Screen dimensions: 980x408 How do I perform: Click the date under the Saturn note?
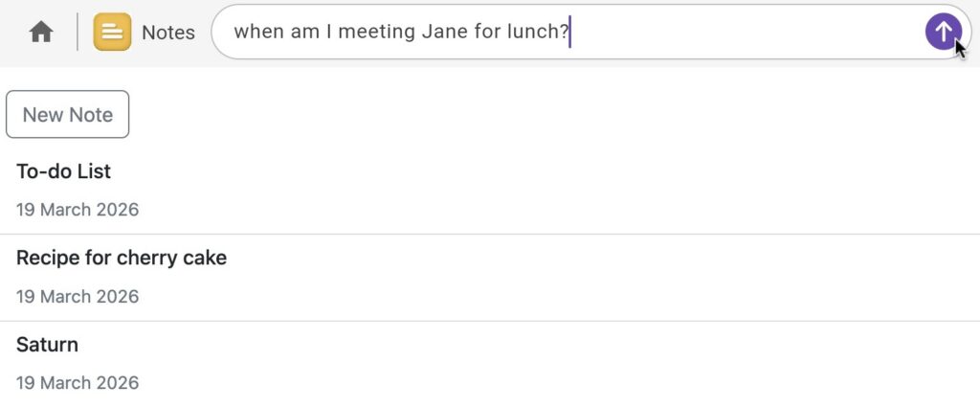(x=78, y=383)
